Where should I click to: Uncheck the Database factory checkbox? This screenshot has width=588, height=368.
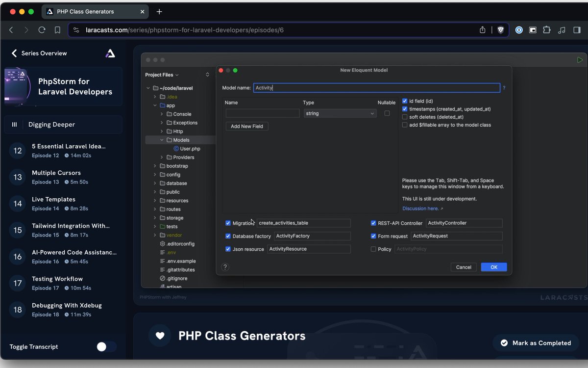[x=228, y=236]
